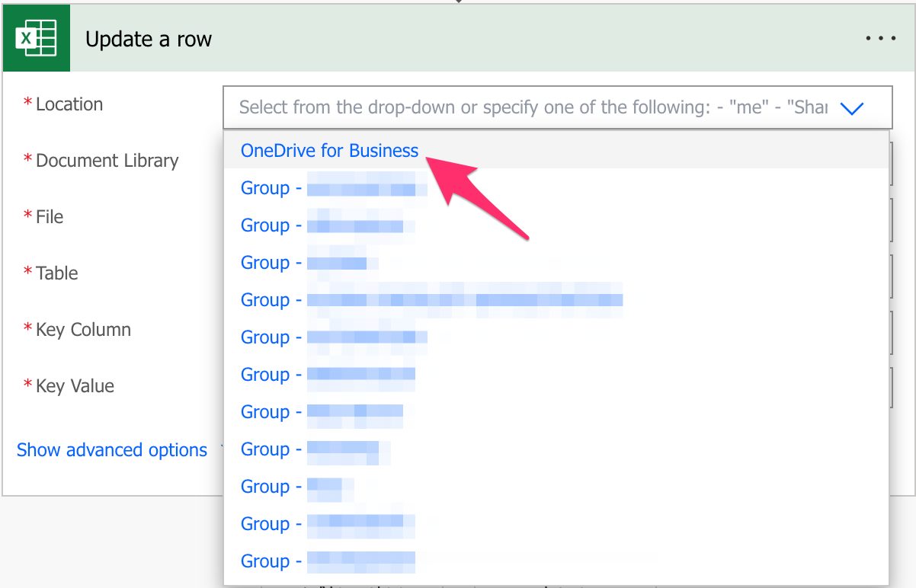Select the Group entry just below the longest-named one
The image size is (916, 588).
click(334, 337)
